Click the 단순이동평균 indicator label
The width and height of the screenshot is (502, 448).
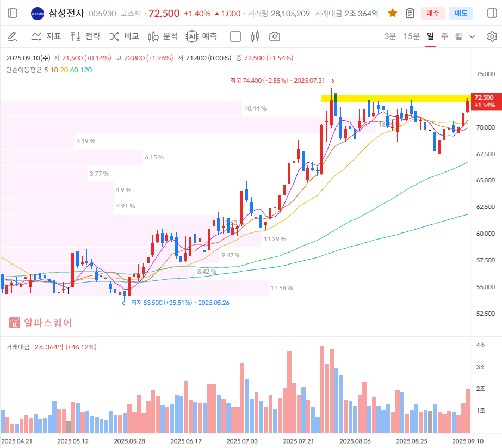click(x=24, y=70)
